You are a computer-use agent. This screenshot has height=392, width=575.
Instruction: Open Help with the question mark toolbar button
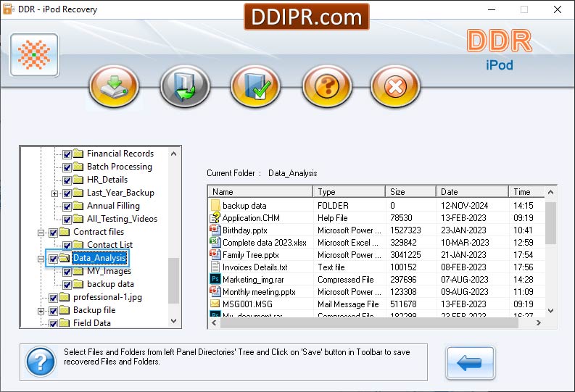(x=327, y=86)
